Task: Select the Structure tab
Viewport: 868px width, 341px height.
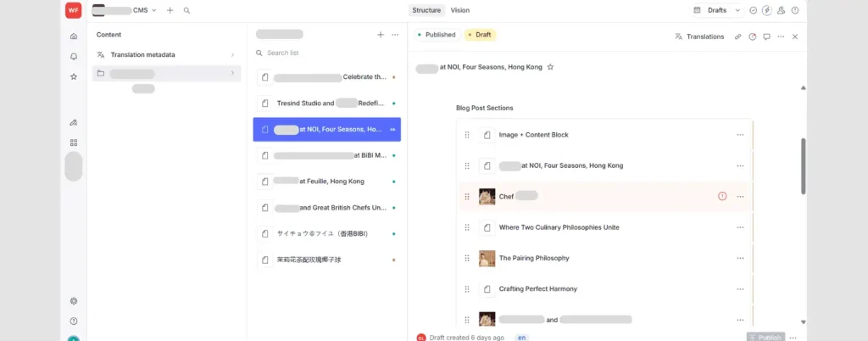Action: (x=426, y=10)
